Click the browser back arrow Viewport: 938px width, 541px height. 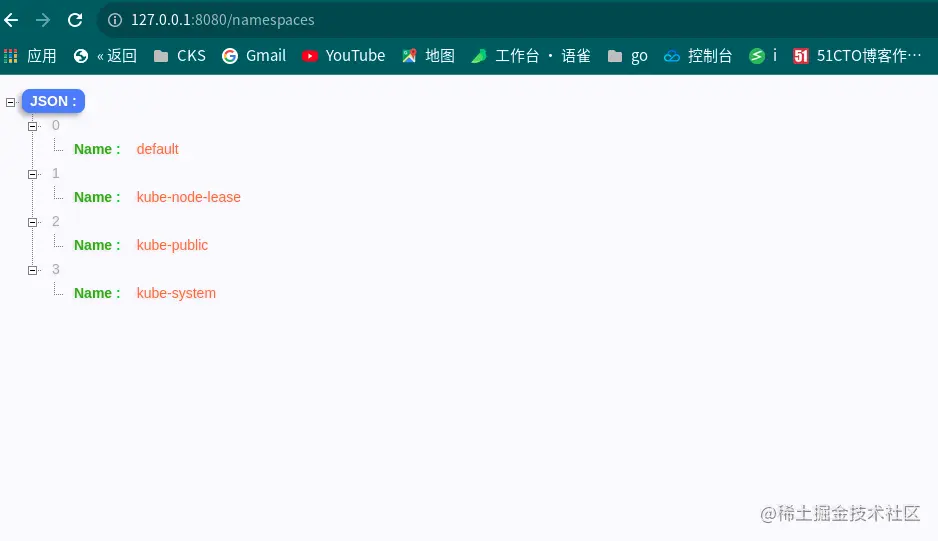coord(11,20)
